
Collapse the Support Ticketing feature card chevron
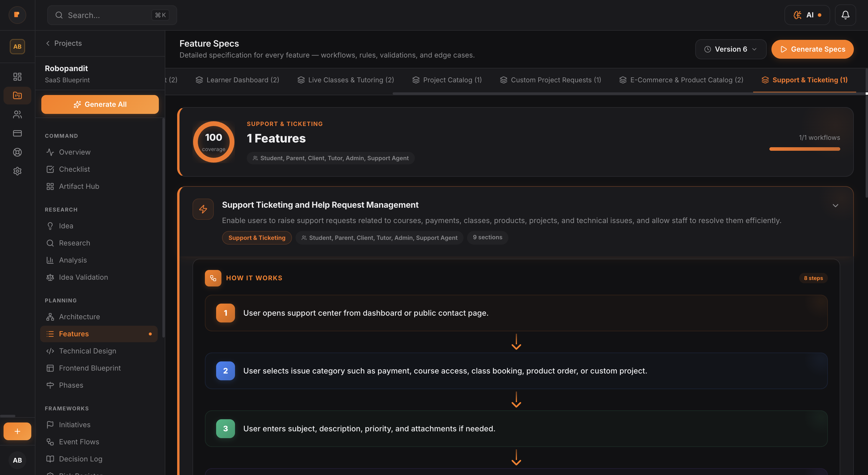(835, 206)
